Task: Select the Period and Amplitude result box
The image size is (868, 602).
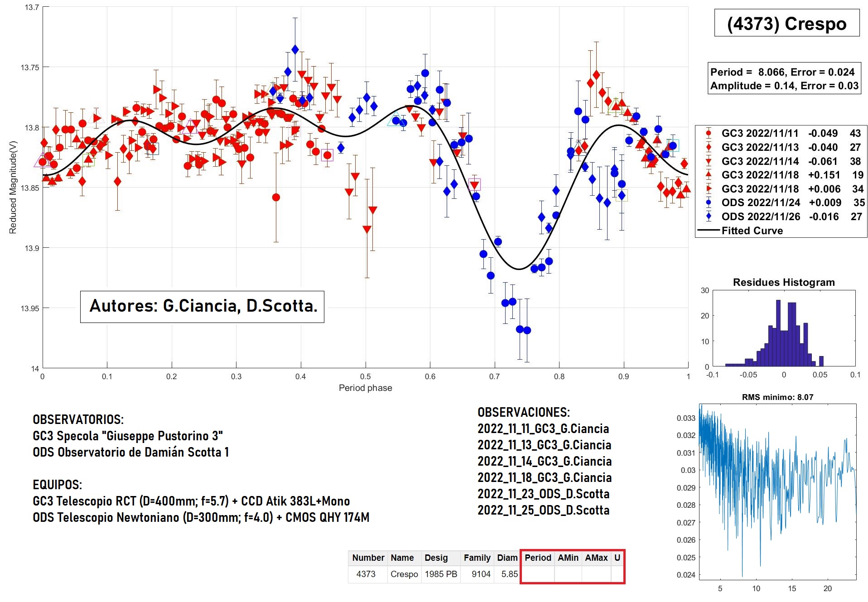Action: tap(784, 79)
